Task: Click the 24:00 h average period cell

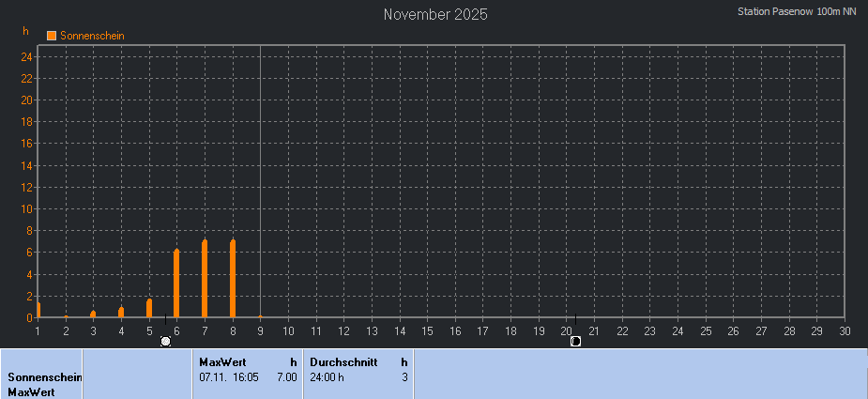Action: pyautogui.click(x=327, y=376)
